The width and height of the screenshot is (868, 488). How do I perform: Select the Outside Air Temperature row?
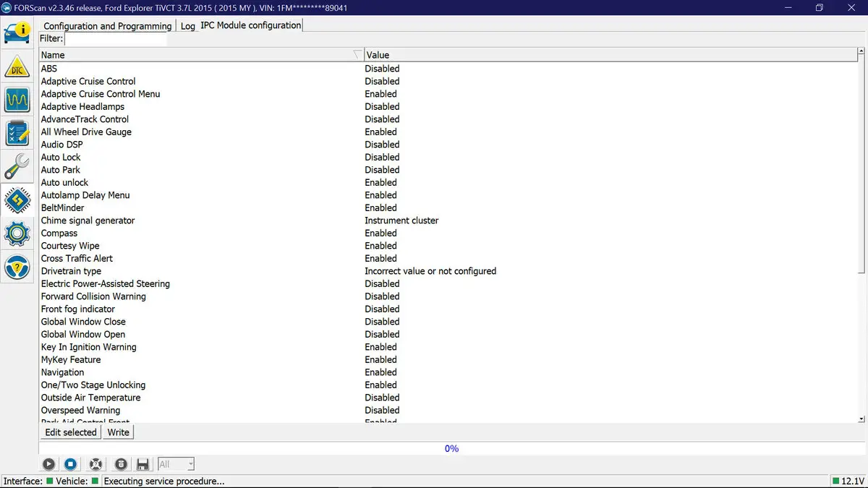tap(448, 398)
